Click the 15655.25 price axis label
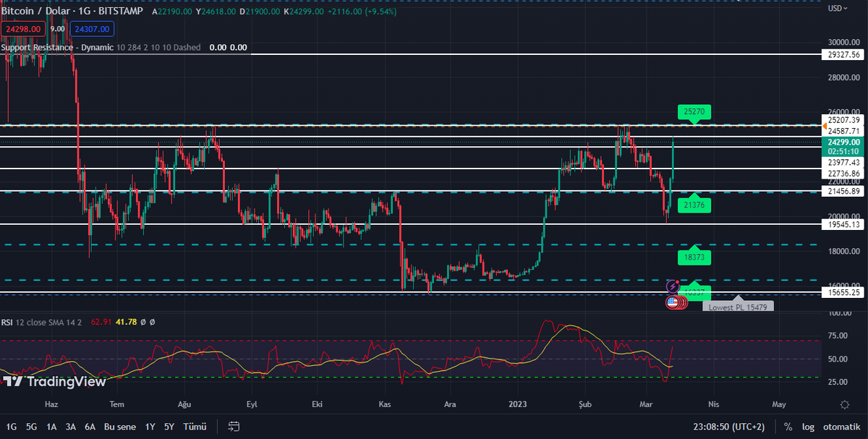 point(842,292)
